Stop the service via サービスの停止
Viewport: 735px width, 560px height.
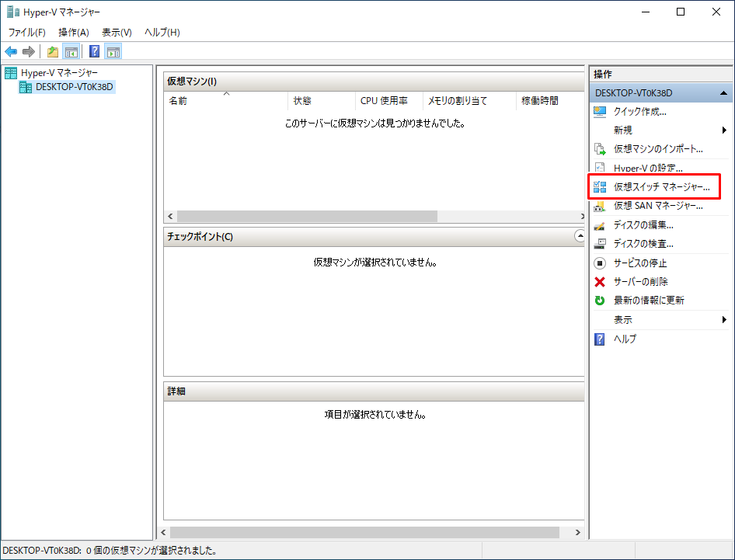click(639, 263)
